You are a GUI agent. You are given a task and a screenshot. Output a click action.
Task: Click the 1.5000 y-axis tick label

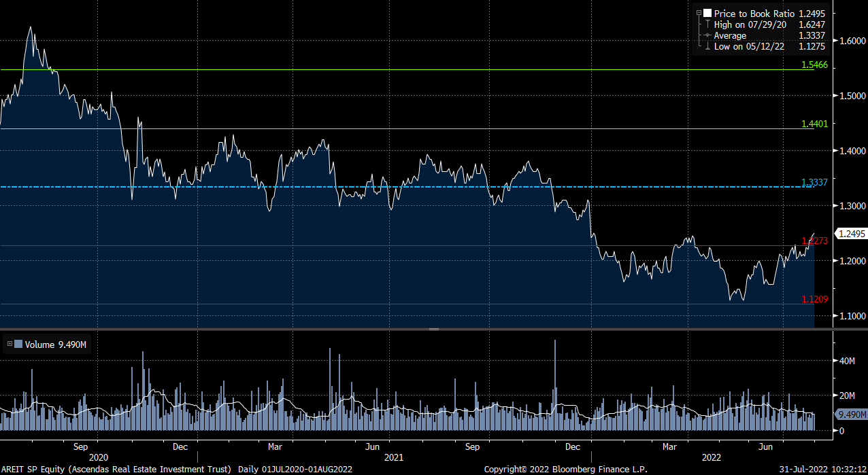[x=852, y=96]
